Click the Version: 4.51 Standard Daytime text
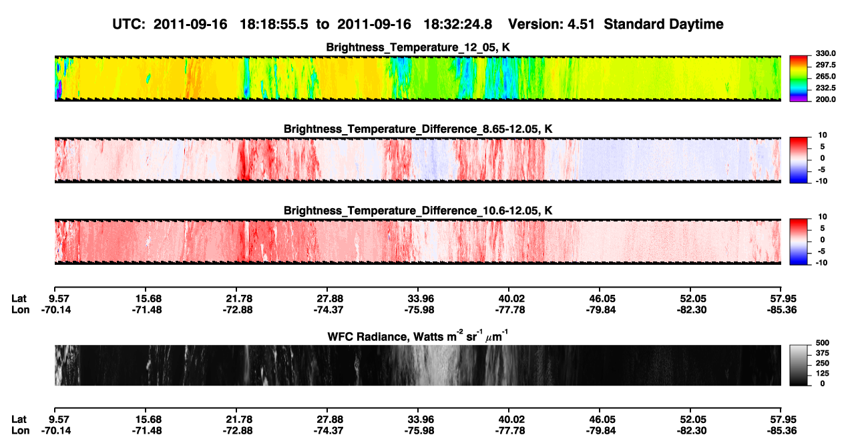868x445 pixels. 616,25
